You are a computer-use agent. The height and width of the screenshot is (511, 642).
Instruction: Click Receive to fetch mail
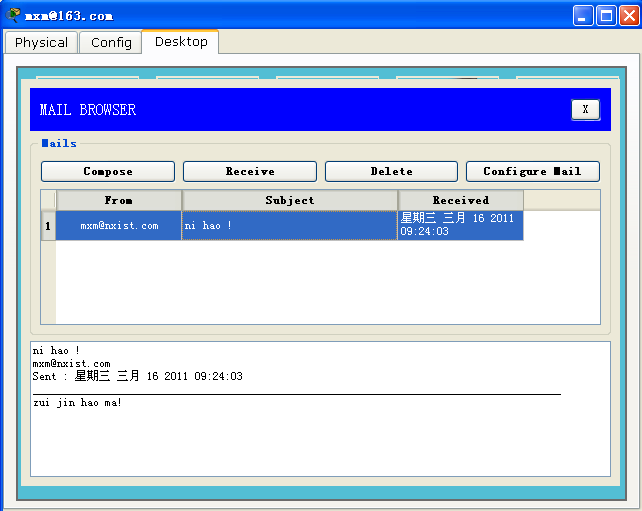(250, 171)
